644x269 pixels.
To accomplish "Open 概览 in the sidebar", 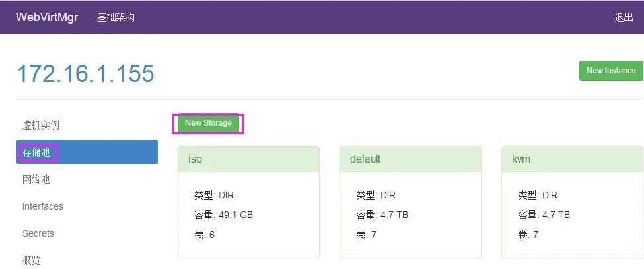I will coord(32,260).
